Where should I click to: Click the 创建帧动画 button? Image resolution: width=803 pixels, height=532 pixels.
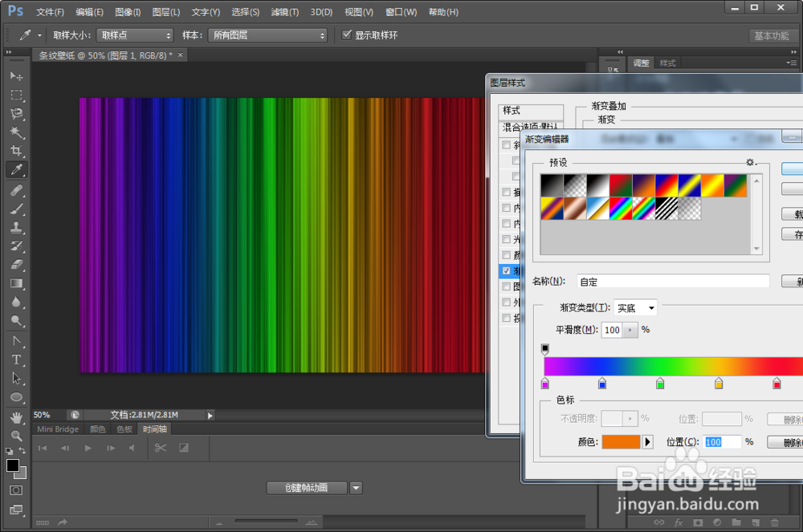[307, 488]
